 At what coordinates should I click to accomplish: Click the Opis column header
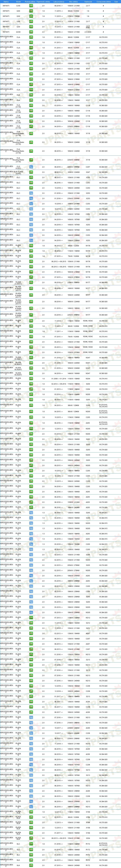pyautogui.click(x=116, y=1)
